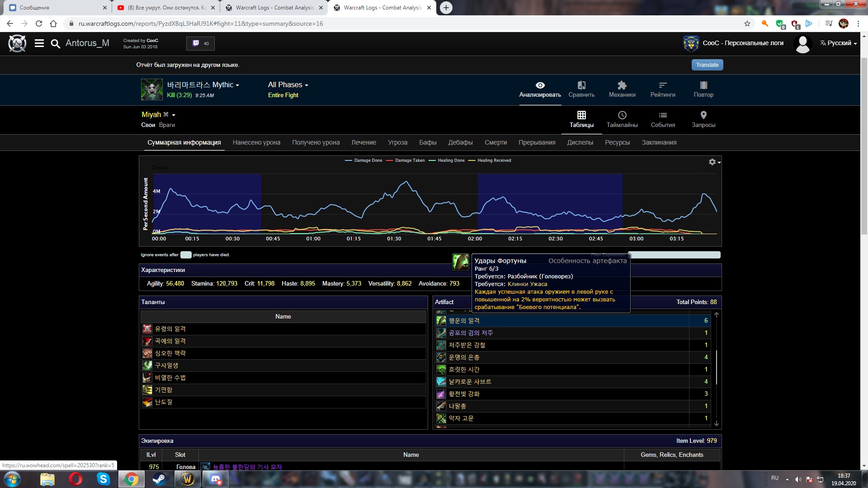Switch to the Deaths tab
The image size is (868, 488).
[x=495, y=143]
